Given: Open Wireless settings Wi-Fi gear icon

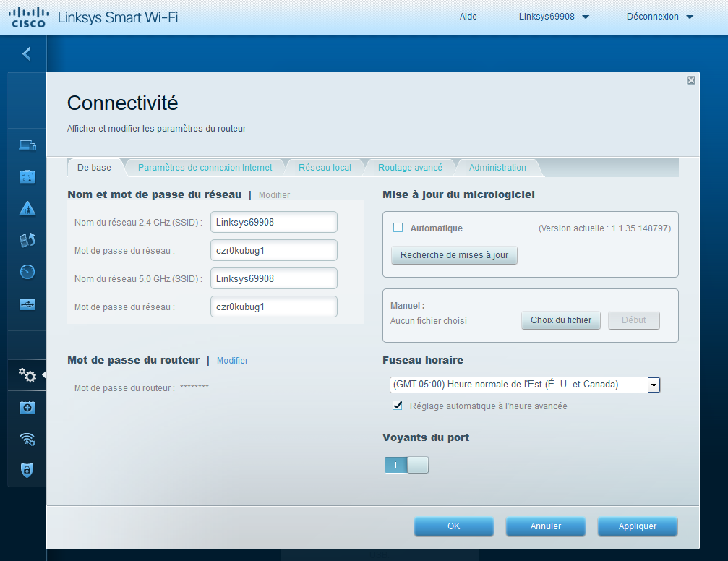Looking at the screenshot, I should tap(27, 438).
